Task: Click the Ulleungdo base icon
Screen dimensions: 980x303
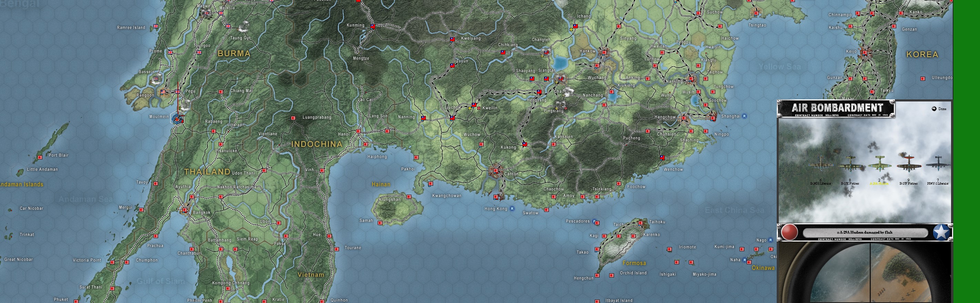Action: [x=922, y=79]
